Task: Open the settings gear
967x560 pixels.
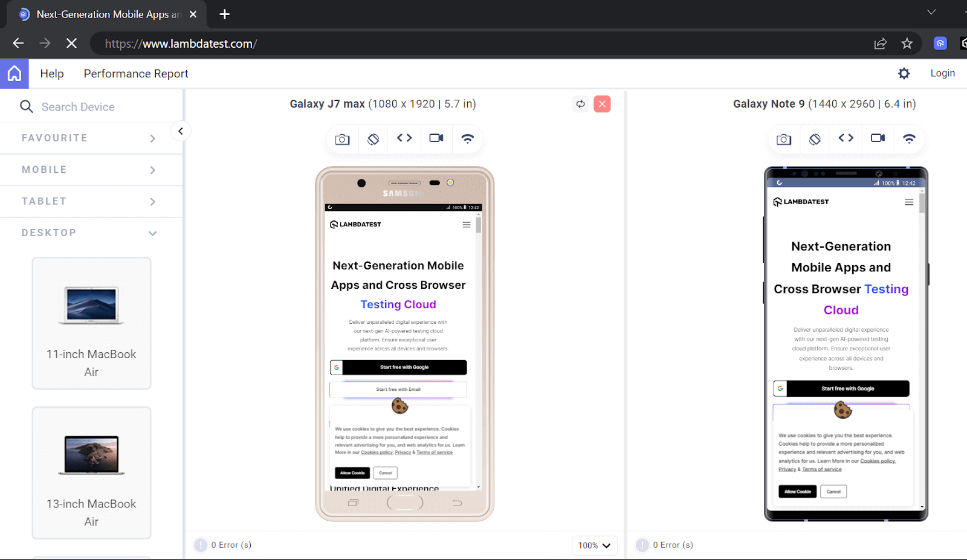Action: 904,73
